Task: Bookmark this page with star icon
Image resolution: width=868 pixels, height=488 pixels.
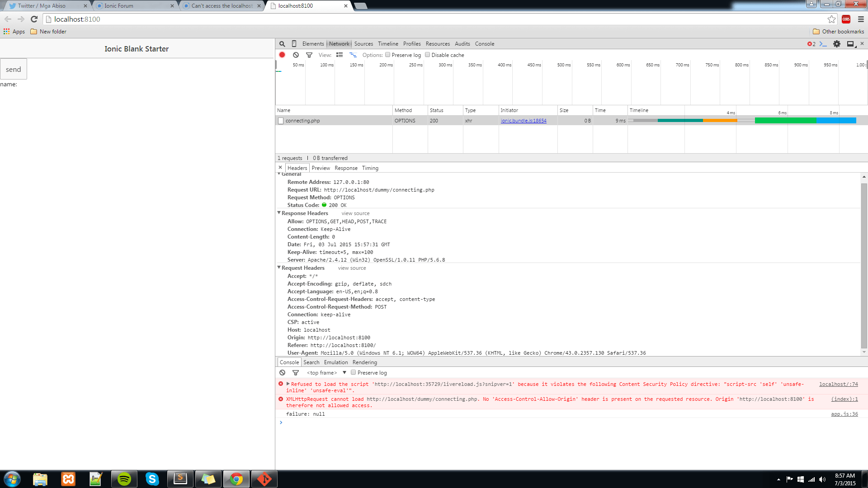Action: click(x=831, y=19)
